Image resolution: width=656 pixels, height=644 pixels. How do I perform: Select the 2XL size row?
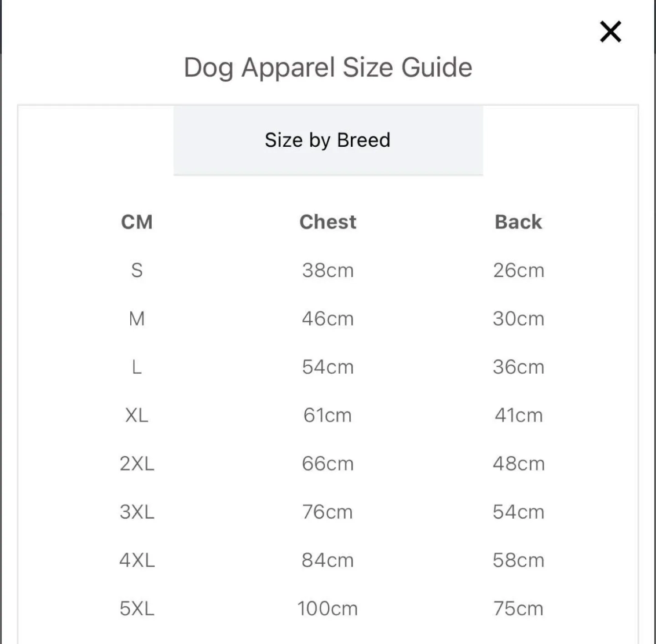coord(137,464)
